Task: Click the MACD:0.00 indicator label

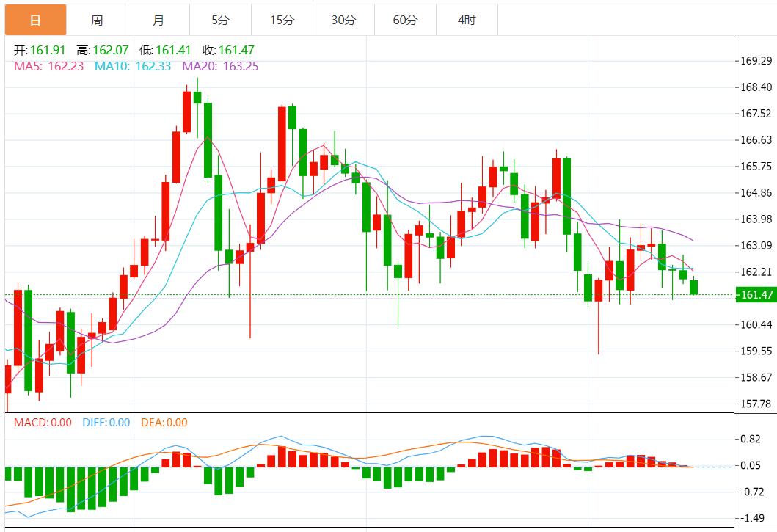Action: (x=43, y=423)
